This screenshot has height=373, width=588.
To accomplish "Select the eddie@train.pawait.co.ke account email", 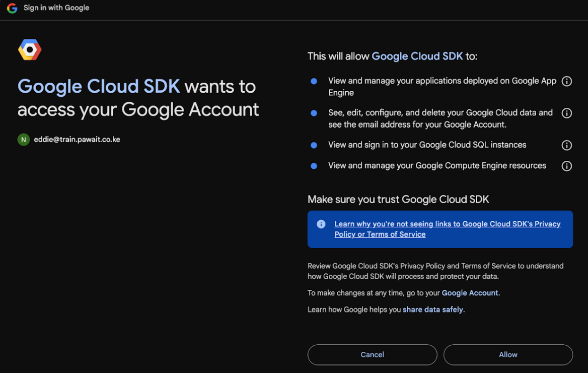I will [77, 140].
